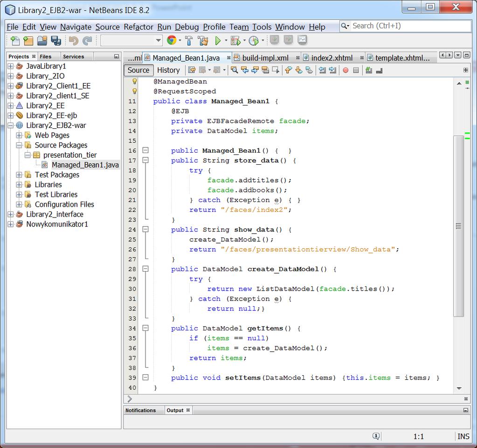Click the green Run Project icon
Viewport: 477px width, 448px height.
pyautogui.click(x=218, y=41)
